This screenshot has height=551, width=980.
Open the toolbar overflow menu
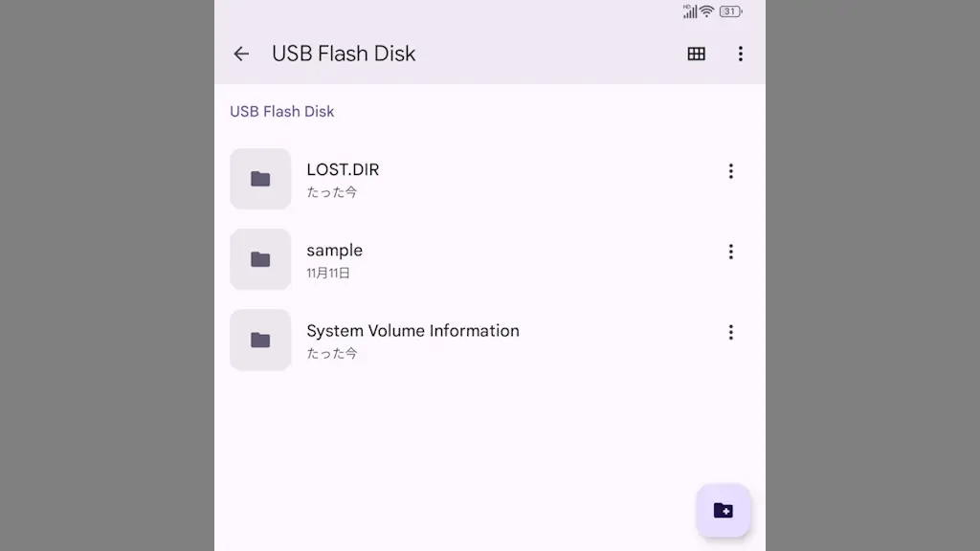click(740, 54)
